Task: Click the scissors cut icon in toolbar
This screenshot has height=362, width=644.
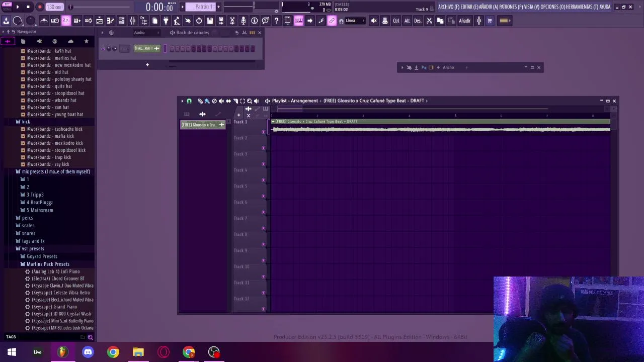Action: (x=429, y=21)
